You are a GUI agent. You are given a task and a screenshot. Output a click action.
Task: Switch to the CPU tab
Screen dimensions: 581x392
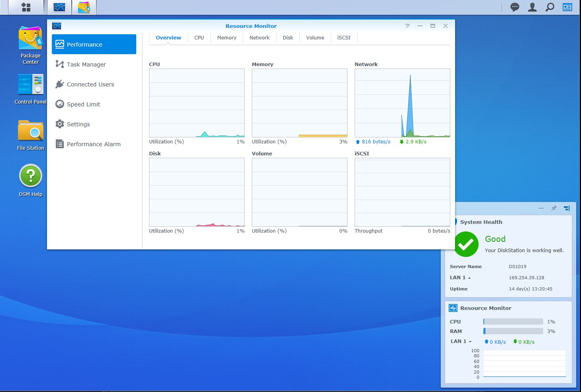click(x=199, y=38)
